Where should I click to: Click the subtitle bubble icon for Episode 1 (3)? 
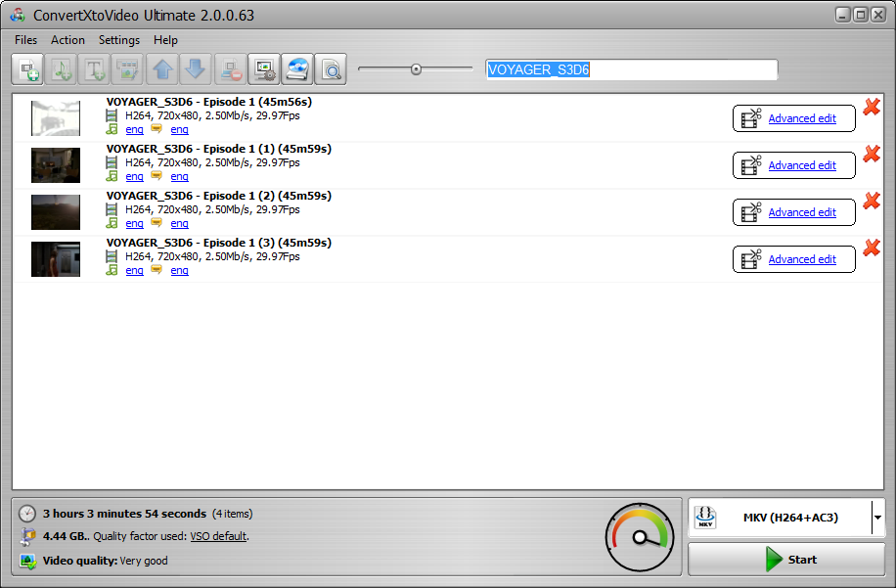click(156, 270)
